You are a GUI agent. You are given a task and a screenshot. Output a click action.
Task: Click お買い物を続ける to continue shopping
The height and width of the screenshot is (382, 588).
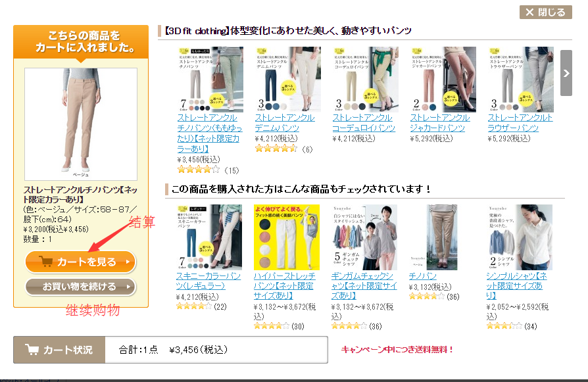[x=80, y=287]
